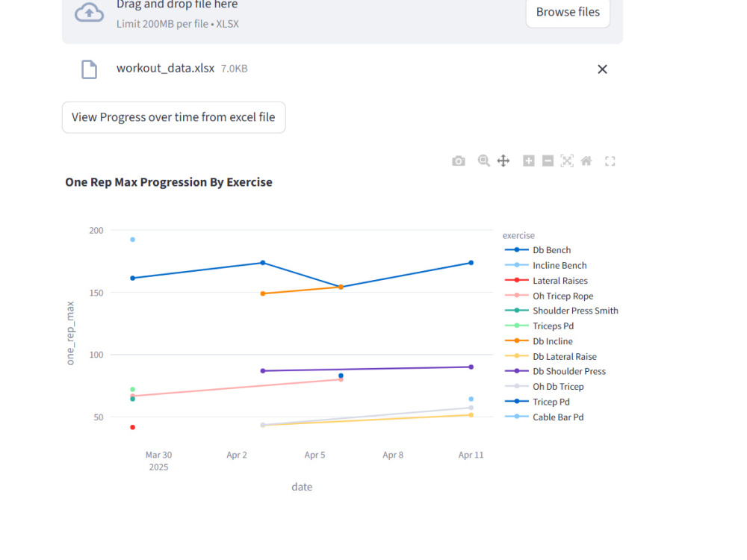
Task: Click the Browse files button
Action: coord(568,12)
